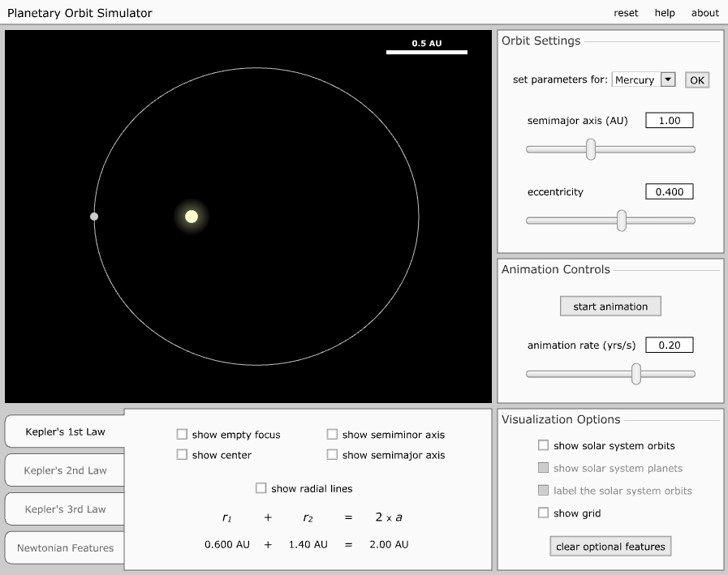Open the Newtonian Features tab

click(65, 548)
